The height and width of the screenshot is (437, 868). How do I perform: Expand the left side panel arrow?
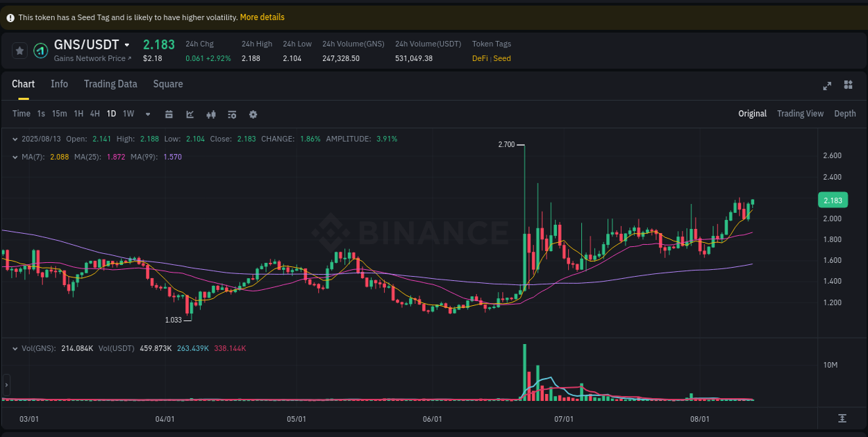(x=6, y=385)
